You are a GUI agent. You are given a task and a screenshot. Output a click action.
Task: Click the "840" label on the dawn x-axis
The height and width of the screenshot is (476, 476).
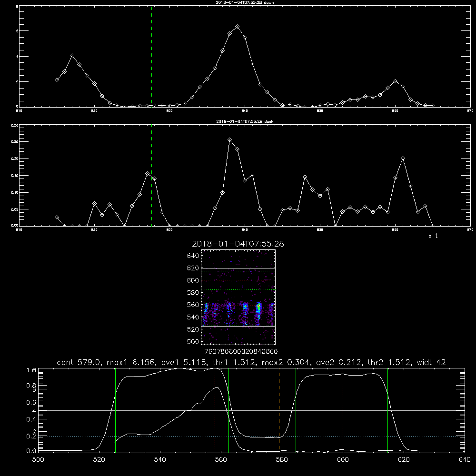pyautogui.click(x=245, y=111)
